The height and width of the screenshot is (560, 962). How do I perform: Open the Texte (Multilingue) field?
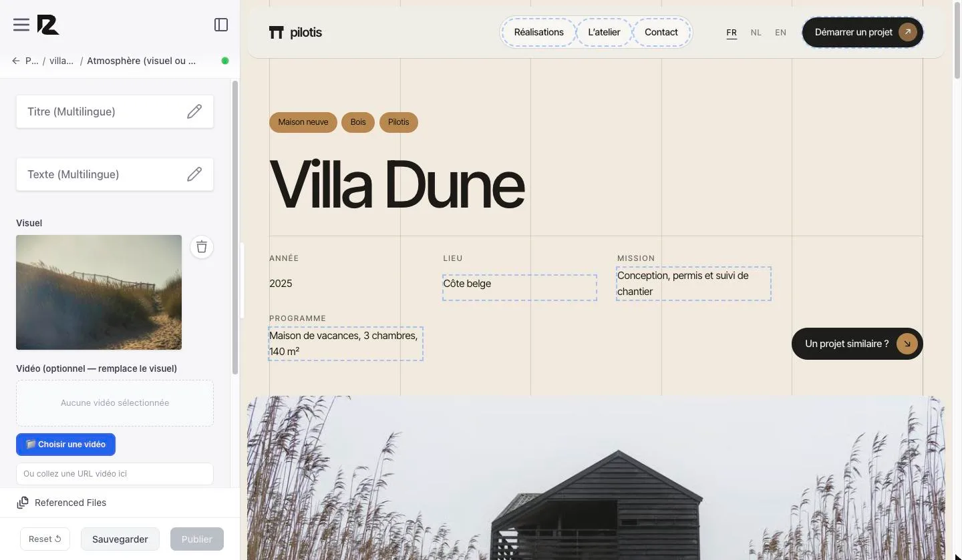pyautogui.click(x=115, y=174)
